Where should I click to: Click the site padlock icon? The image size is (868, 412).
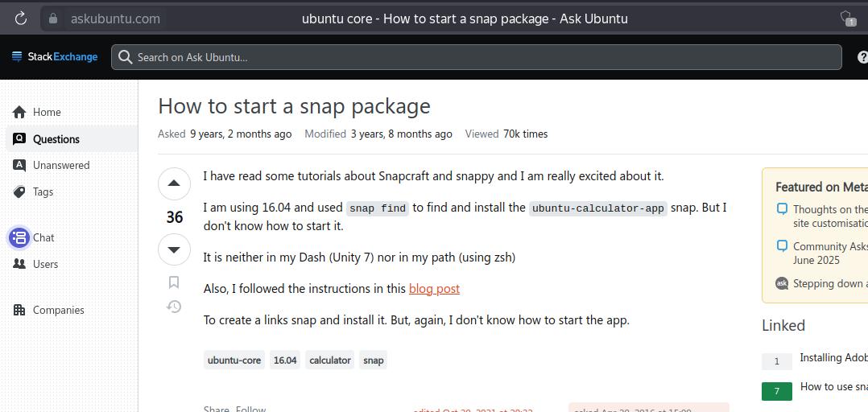[x=53, y=19]
